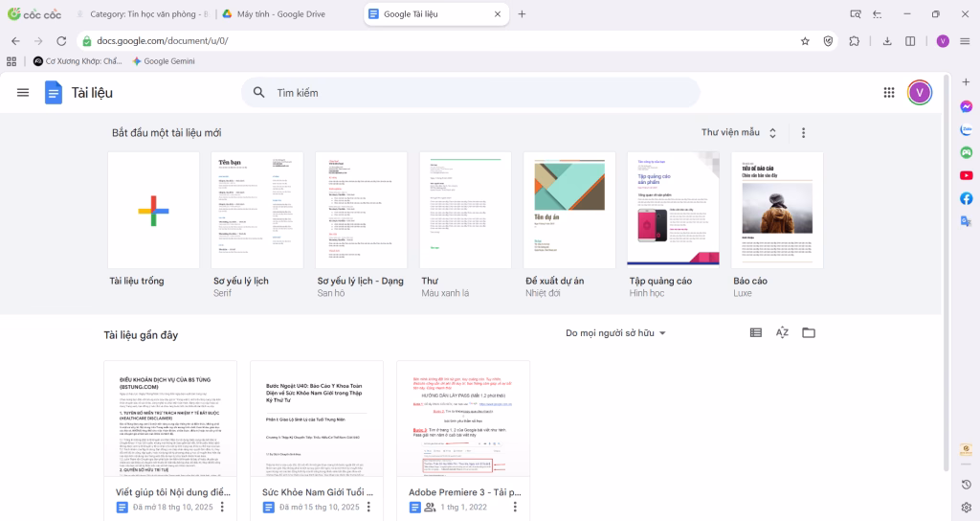
Task: Open Facebook in the Cốc Cốc sidebar
Action: pyautogui.click(x=967, y=198)
